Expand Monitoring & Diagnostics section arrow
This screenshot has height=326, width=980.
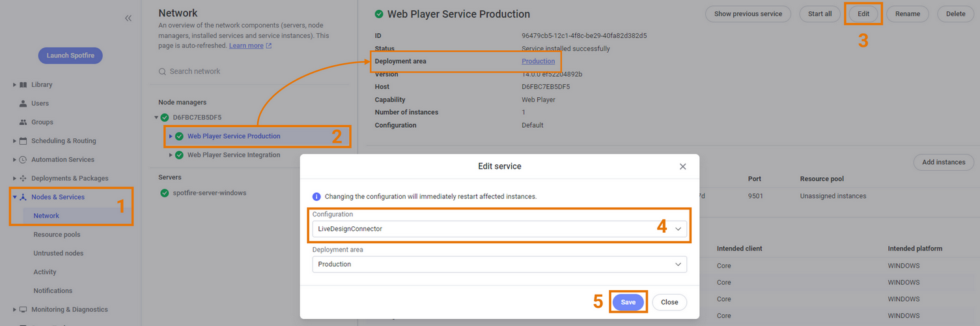pos(14,310)
